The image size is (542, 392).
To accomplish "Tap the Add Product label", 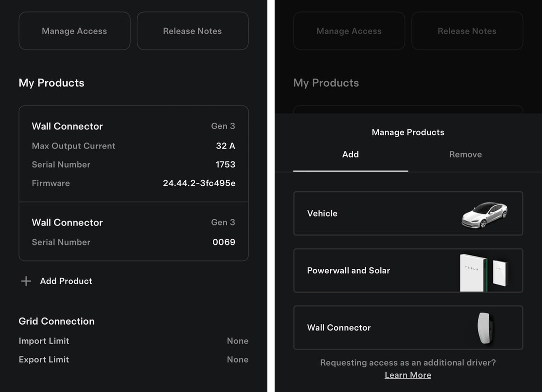I will pos(66,281).
